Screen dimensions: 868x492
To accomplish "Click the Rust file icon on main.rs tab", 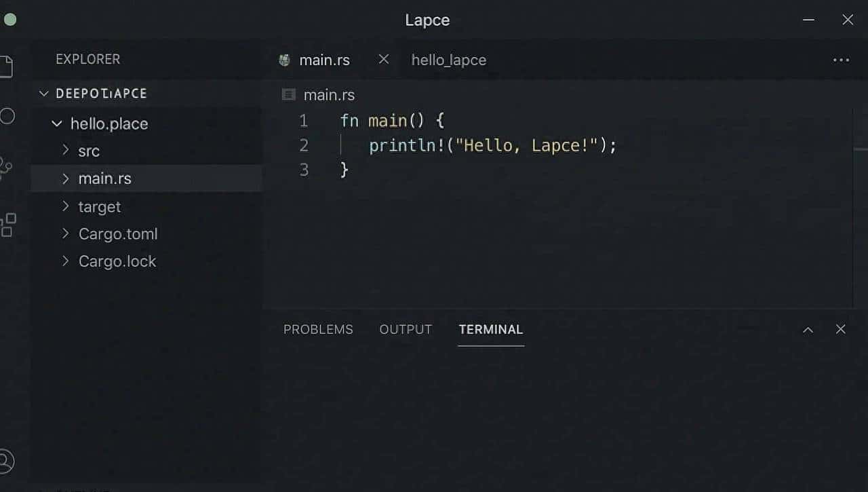I will [x=285, y=60].
